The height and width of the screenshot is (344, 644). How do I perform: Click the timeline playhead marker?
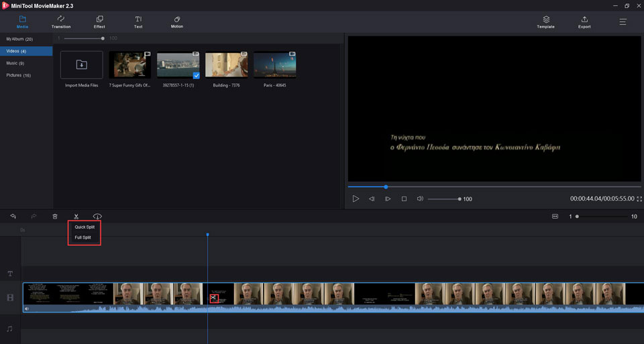click(x=207, y=235)
